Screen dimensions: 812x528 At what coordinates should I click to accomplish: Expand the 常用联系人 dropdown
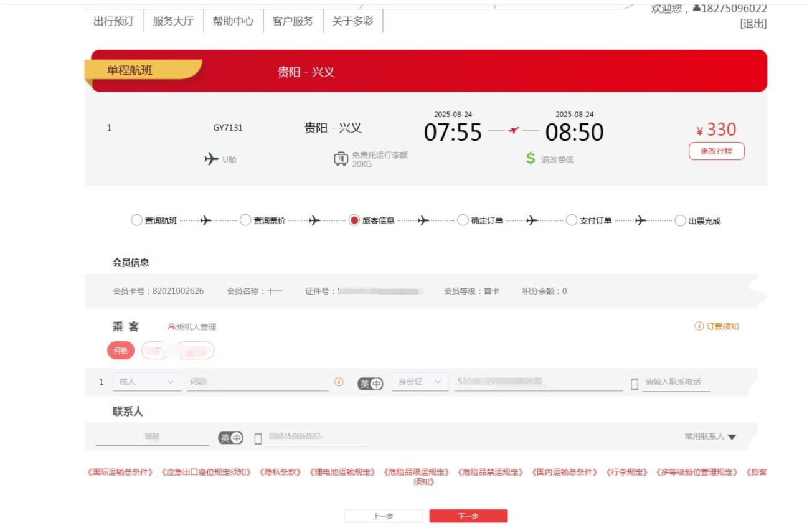tap(710, 436)
